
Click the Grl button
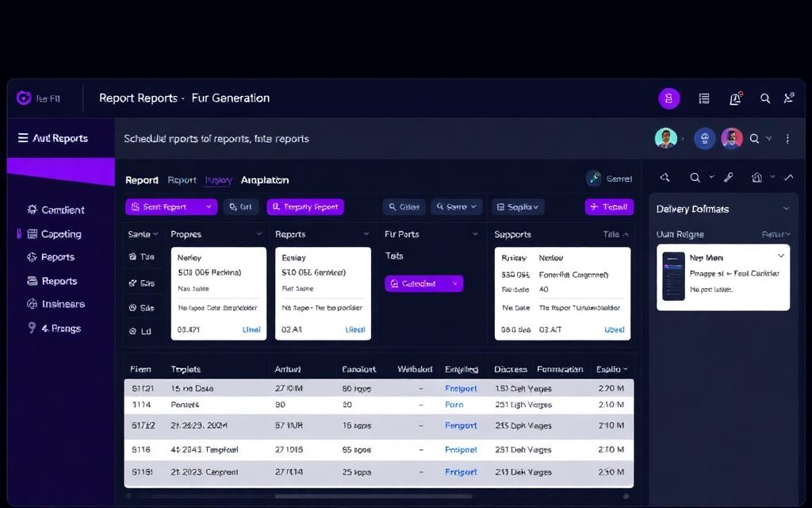(241, 206)
